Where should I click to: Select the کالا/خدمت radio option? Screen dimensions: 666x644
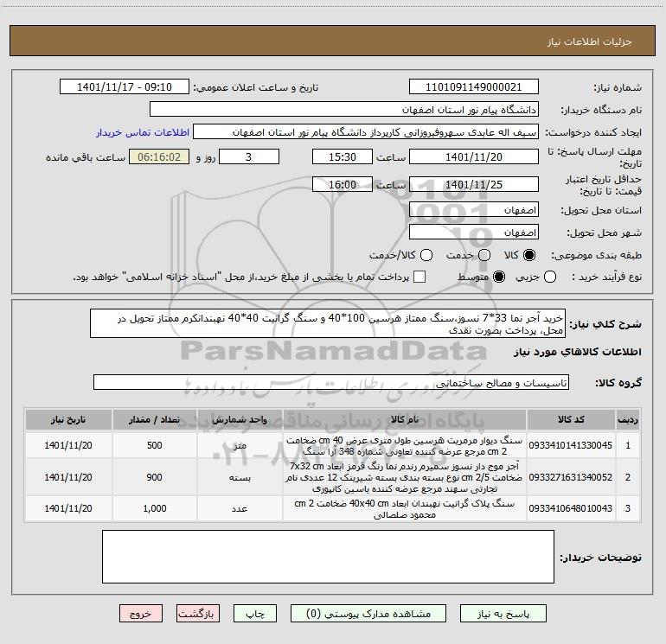click(x=426, y=255)
